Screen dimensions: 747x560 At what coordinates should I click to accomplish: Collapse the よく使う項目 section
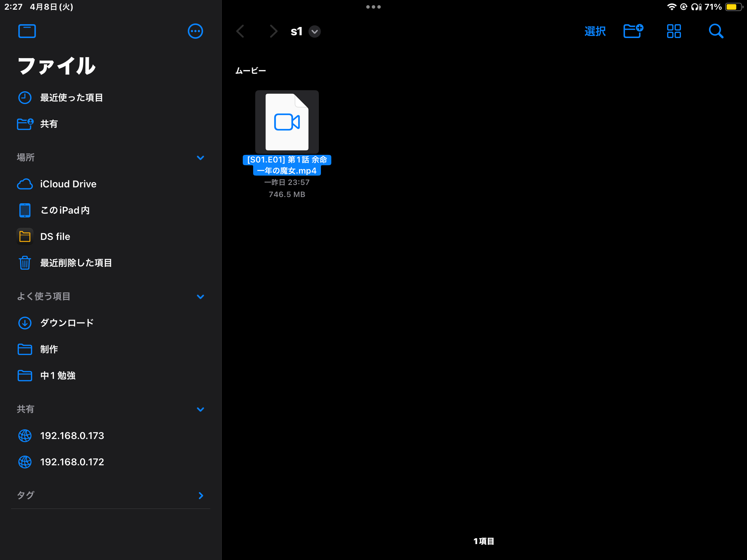(200, 297)
